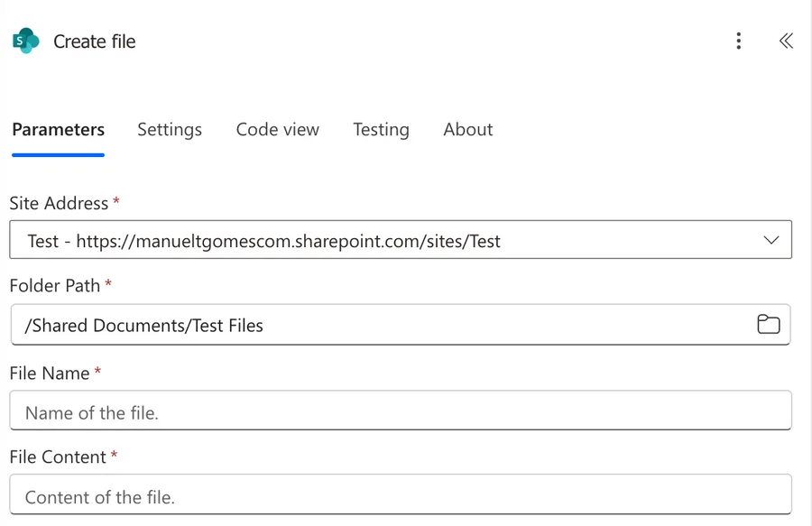This screenshot has width=812, height=526.
Task: Click the Create file action title
Action: coord(95,42)
